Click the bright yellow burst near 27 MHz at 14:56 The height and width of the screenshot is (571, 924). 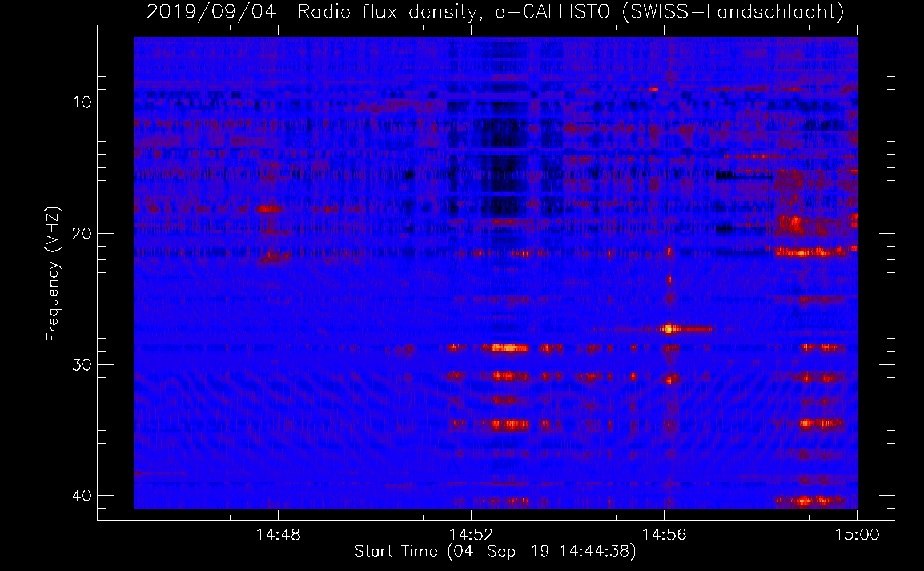pos(669,329)
